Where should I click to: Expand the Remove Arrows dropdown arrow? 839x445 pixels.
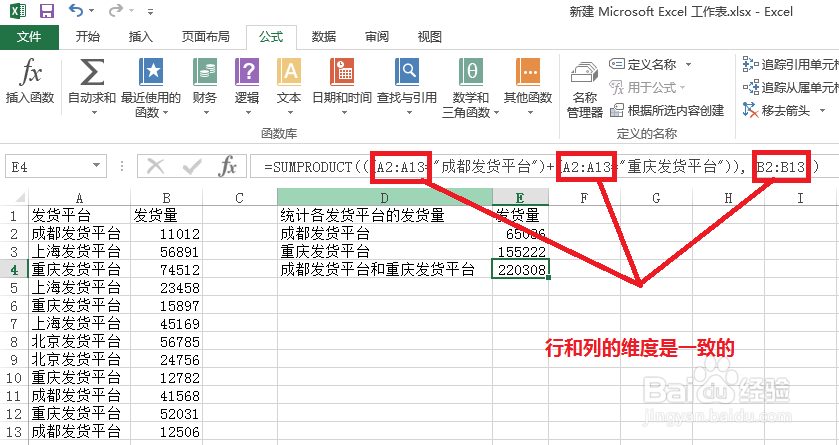822,111
